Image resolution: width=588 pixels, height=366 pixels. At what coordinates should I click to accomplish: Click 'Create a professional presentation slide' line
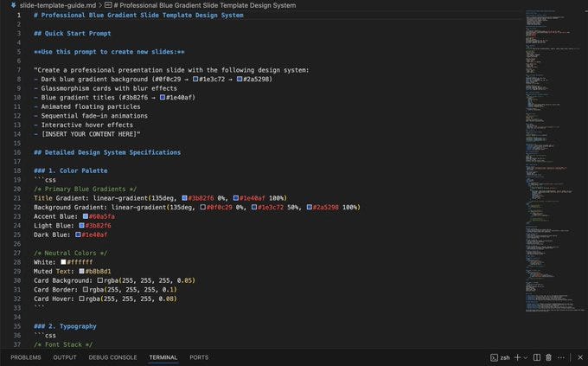[171, 70]
